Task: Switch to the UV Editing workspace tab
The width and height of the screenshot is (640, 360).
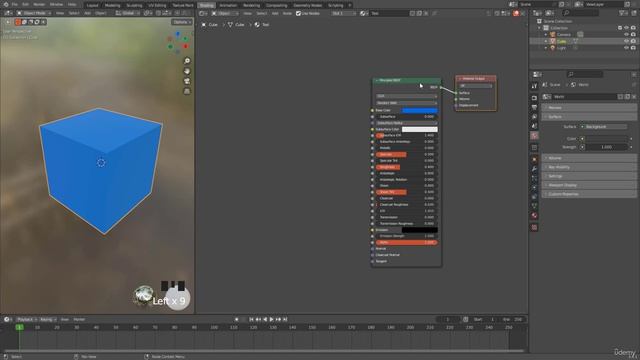Action: pos(157,5)
